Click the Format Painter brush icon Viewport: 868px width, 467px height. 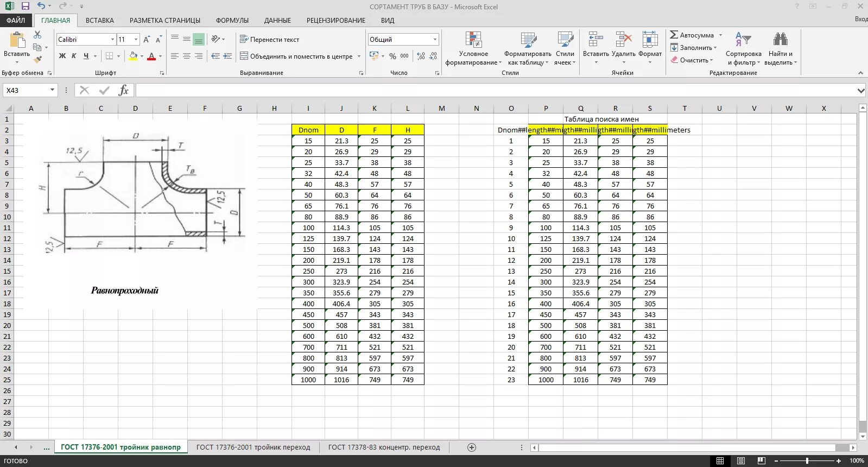coord(37,59)
